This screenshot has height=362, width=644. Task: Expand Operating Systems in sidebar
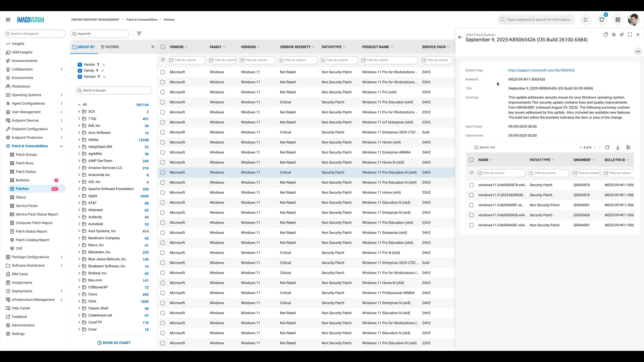(61, 95)
